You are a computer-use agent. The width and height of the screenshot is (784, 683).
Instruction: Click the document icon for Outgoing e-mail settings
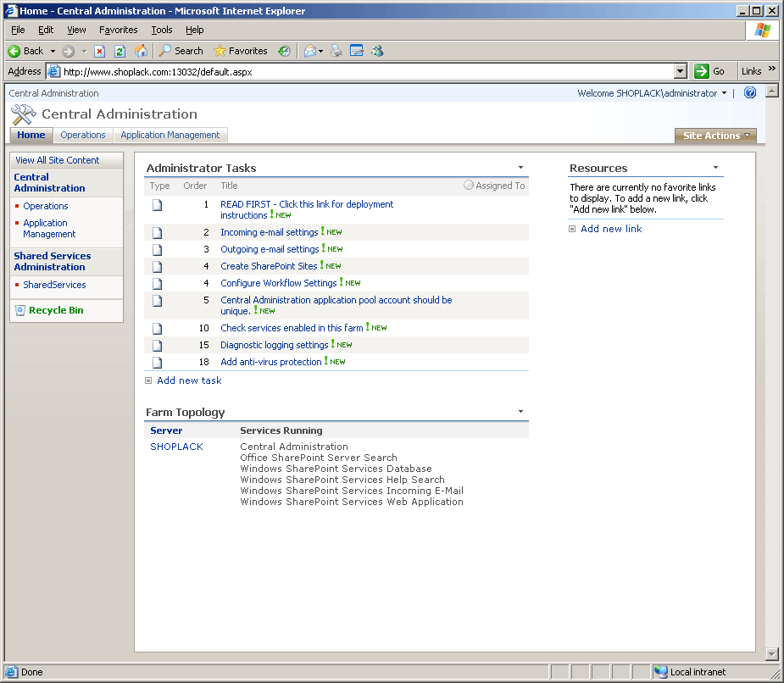(x=158, y=250)
